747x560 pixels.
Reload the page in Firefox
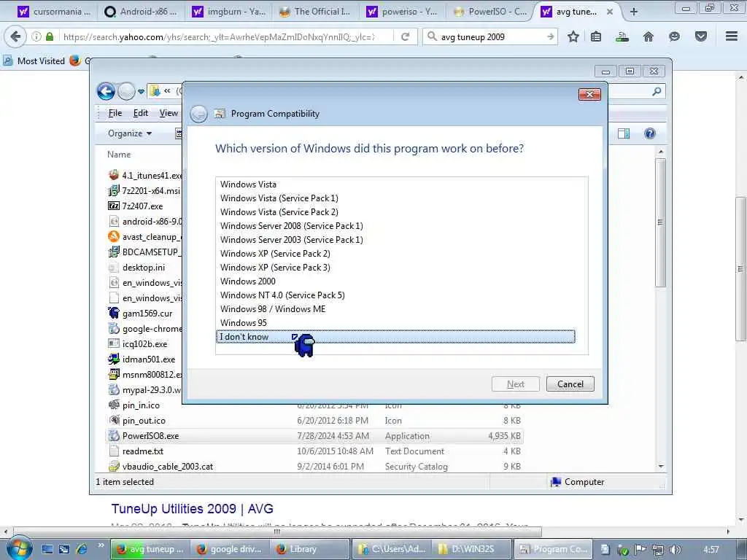coord(406,36)
